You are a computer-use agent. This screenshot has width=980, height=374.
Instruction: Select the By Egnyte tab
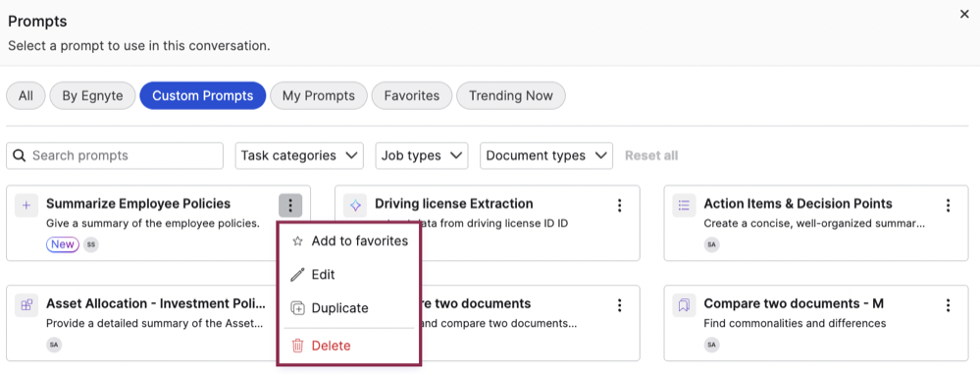coord(92,95)
